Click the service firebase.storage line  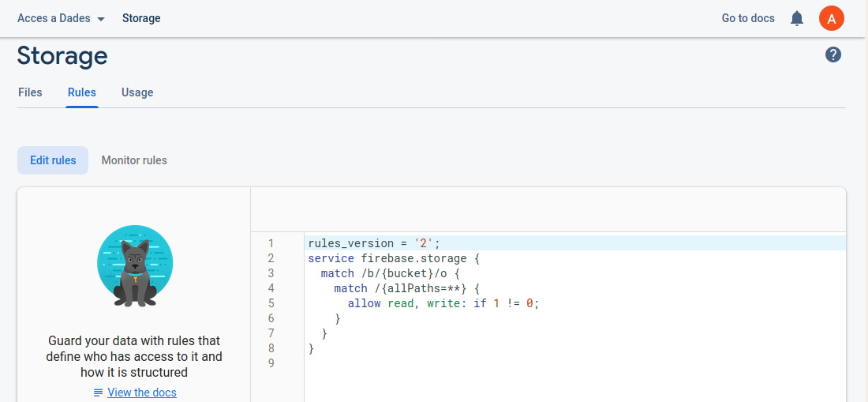[394, 258]
